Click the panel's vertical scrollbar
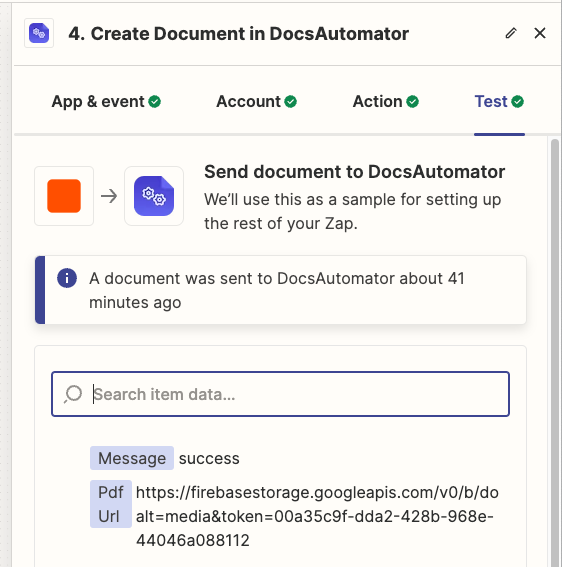Viewport: 562px width, 567px height. pos(554,351)
